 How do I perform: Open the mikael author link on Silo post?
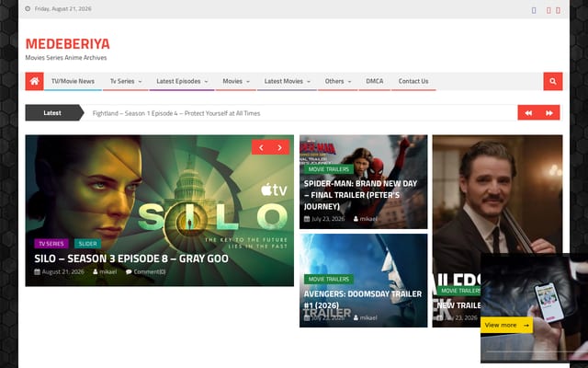(108, 271)
